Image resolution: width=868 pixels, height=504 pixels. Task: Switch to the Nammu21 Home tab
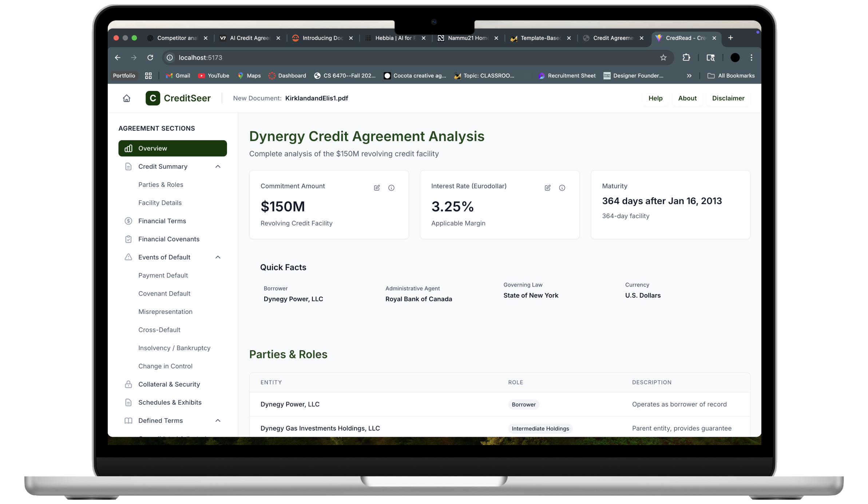(x=466, y=38)
